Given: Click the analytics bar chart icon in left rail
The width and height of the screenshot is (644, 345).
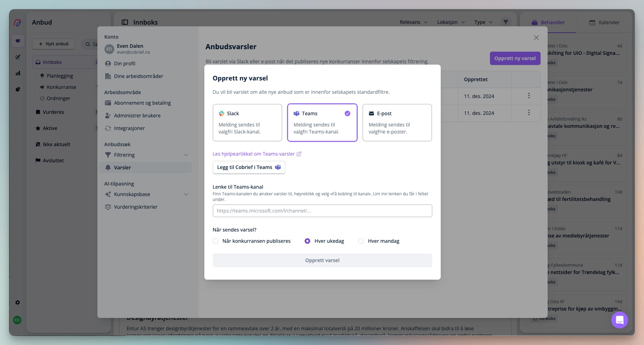Looking at the screenshot, I should coord(18,73).
